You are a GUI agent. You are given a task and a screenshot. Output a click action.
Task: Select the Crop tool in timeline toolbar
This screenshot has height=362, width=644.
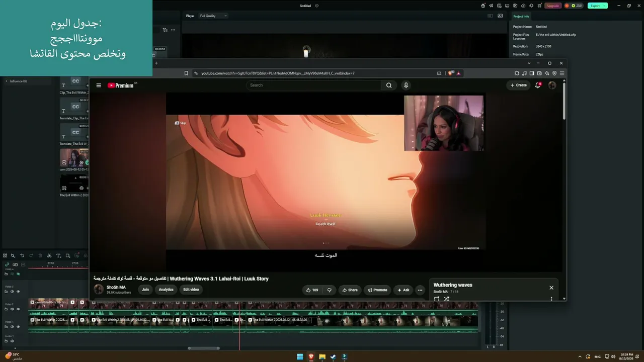coord(68,255)
